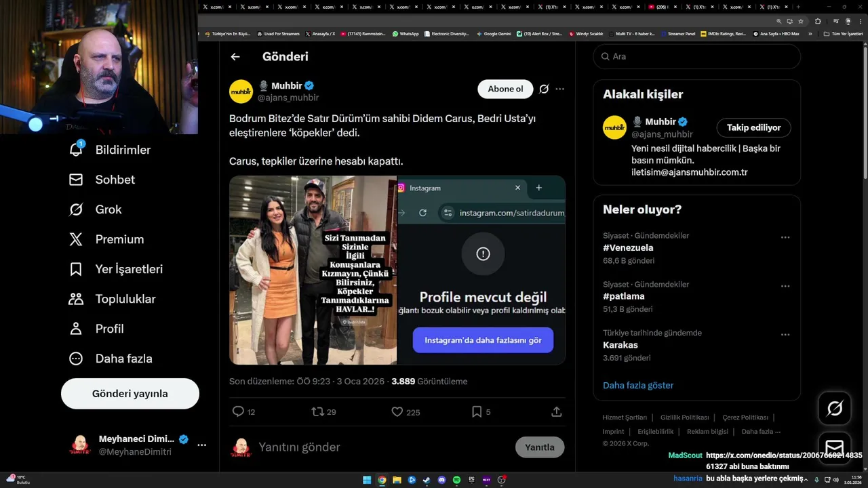Open Karakas trending topic
Image resolution: width=868 pixels, height=488 pixels.
tap(620, 345)
